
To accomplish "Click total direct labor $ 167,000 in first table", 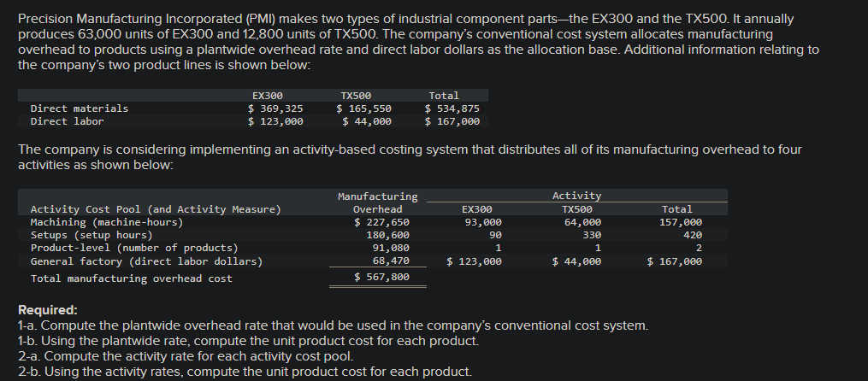I will 452,121.
